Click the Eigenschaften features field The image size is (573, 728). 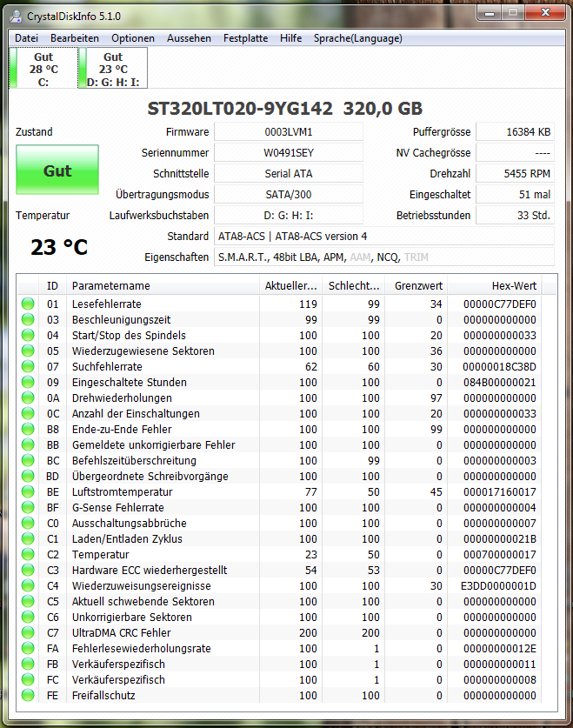click(x=384, y=257)
